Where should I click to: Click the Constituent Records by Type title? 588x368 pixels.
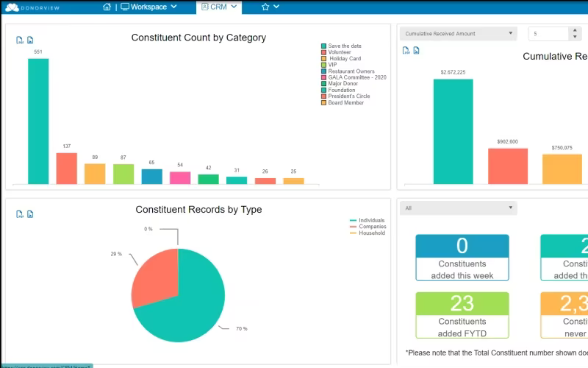tap(198, 210)
